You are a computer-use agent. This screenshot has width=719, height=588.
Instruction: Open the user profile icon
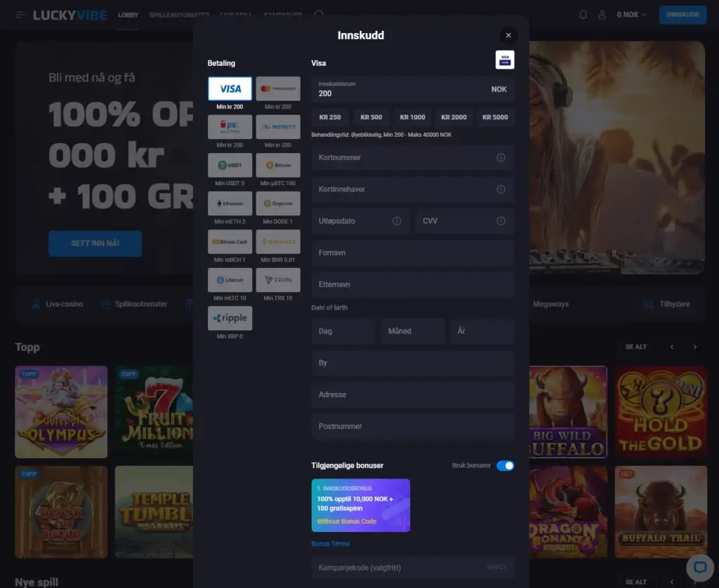602,15
